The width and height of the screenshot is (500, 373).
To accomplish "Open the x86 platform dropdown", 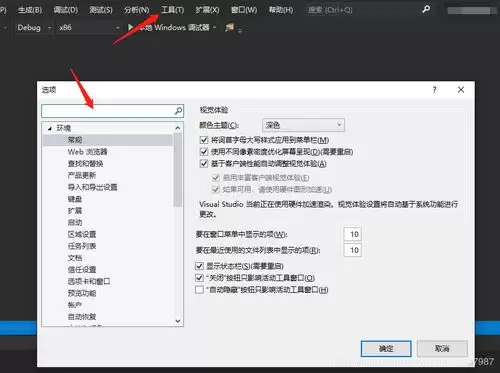I will pos(89,28).
